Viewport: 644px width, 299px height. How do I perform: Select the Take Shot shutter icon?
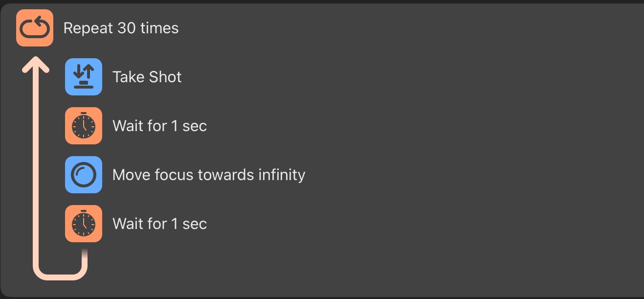click(84, 77)
